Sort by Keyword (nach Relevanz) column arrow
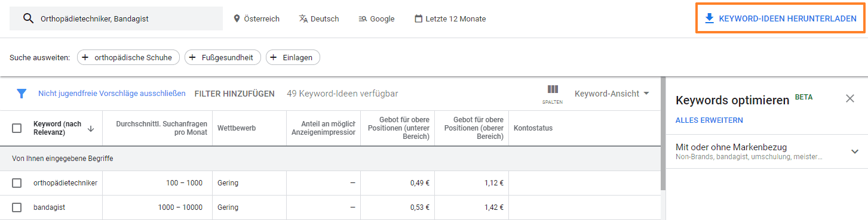 coord(91,128)
